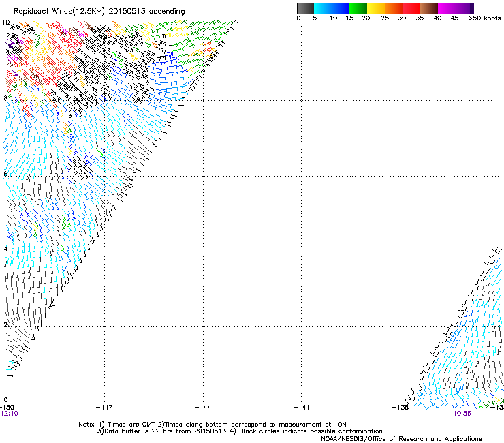Click the NOAA/NESDIS Office of Research credit
This screenshot has width=504, height=443.
401,439
